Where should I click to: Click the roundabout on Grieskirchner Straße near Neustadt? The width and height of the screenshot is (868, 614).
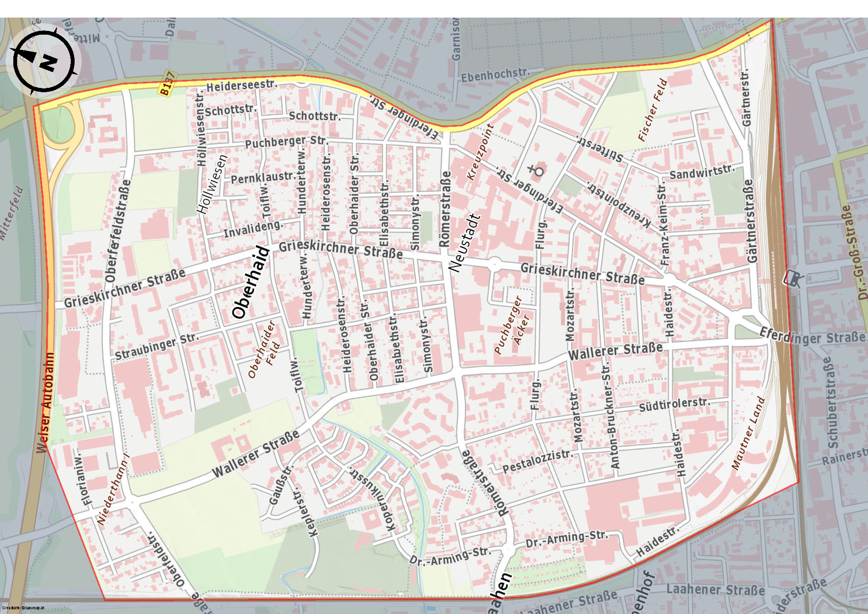pyautogui.click(x=494, y=264)
